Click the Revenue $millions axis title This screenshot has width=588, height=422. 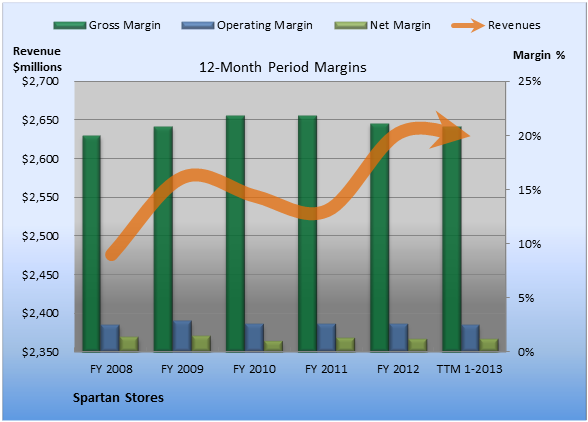(37, 59)
